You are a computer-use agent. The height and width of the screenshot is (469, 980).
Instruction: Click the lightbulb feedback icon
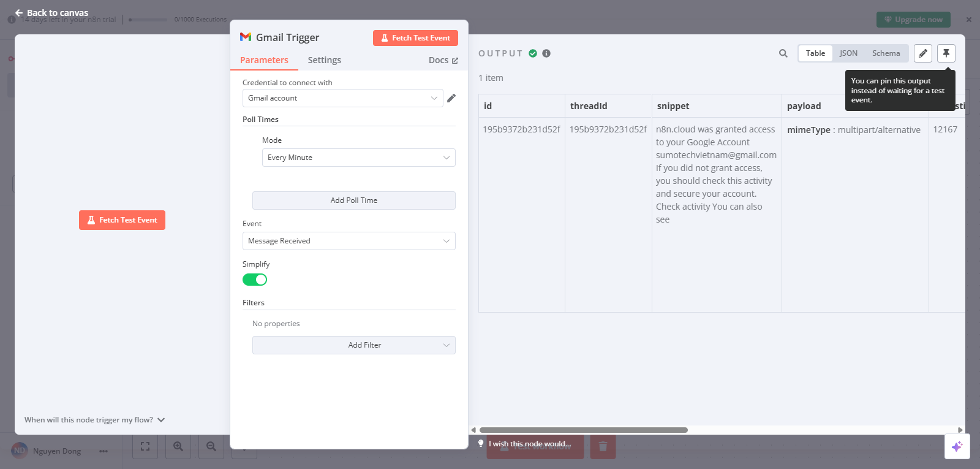[481, 443]
